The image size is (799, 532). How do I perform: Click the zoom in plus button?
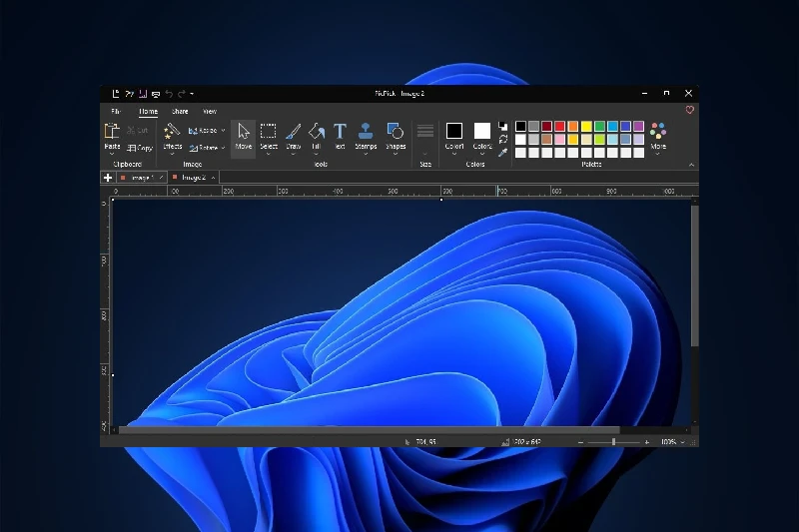[x=646, y=442]
